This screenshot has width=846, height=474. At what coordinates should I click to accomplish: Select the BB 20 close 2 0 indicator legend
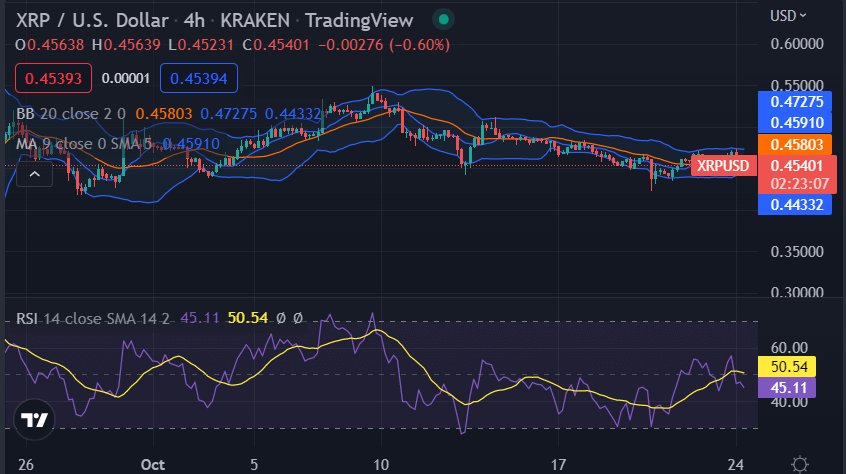pyautogui.click(x=71, y=114)
